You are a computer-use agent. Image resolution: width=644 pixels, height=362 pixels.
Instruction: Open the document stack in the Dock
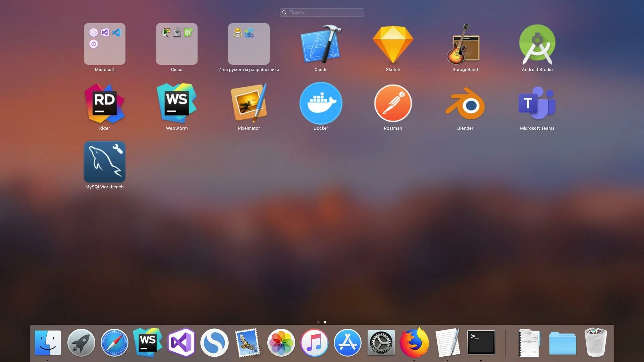529,343
